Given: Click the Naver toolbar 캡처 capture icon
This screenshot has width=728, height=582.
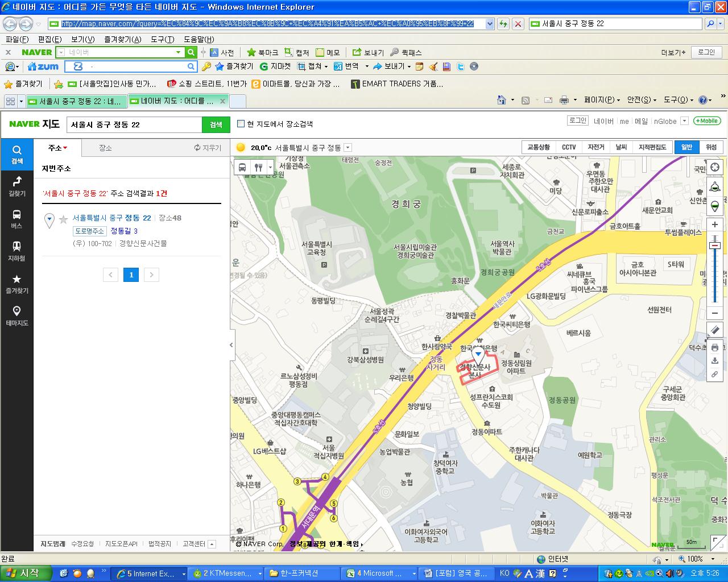Looking at the screenshot, I should click(x=297, y=52).
